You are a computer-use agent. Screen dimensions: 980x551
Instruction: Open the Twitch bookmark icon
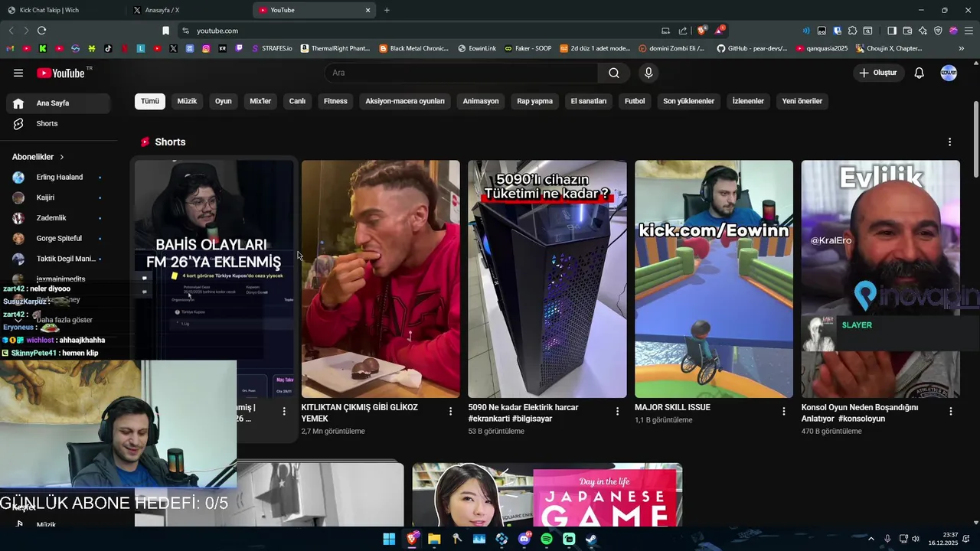coord(239,48)
